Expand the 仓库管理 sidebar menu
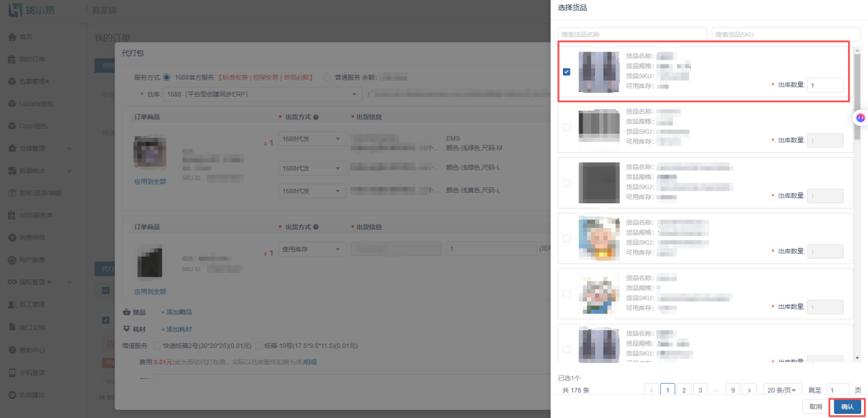 pyautogui.click(x=40, y=148)
